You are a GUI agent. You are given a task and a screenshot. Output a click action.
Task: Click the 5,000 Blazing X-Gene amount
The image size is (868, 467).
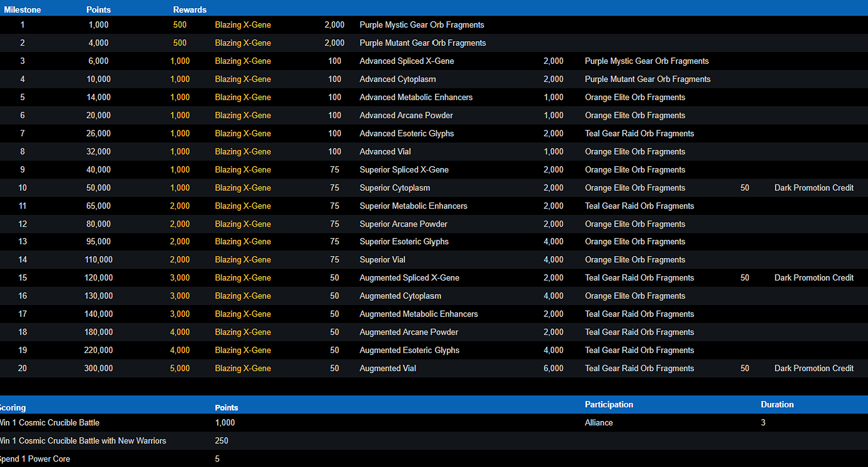tap(179, 368)
